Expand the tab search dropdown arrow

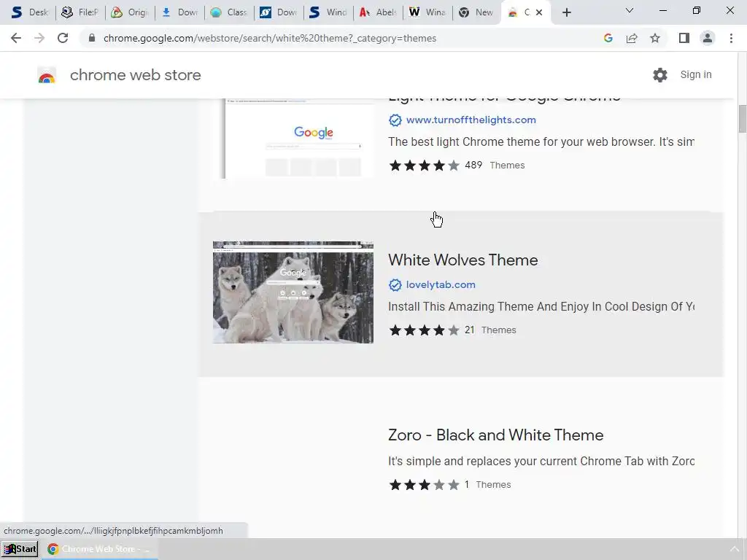[x=630, y=10]
